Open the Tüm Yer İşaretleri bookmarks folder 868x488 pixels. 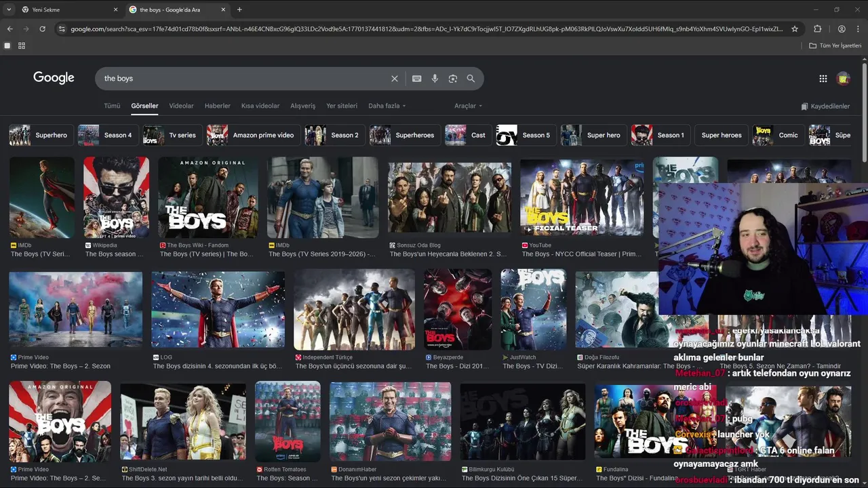835,45
